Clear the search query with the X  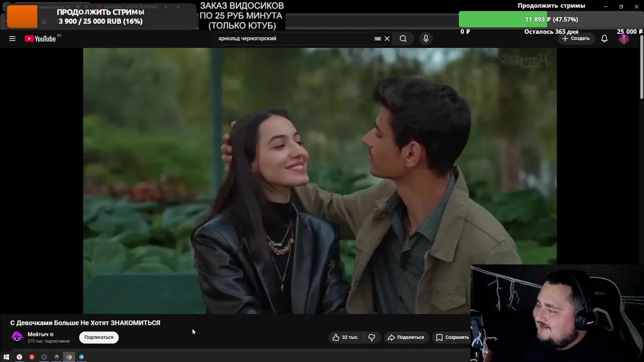pos(387,39)
